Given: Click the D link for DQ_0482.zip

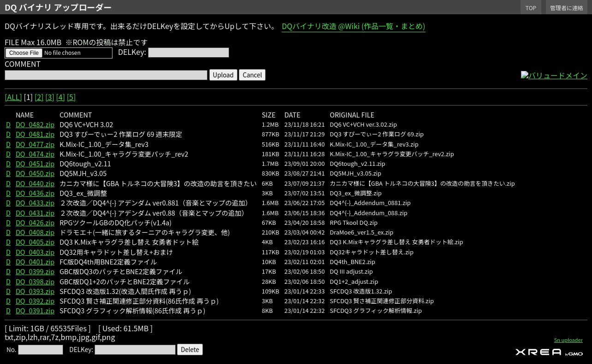Looking at the screenshot, I should coord(8,125).
